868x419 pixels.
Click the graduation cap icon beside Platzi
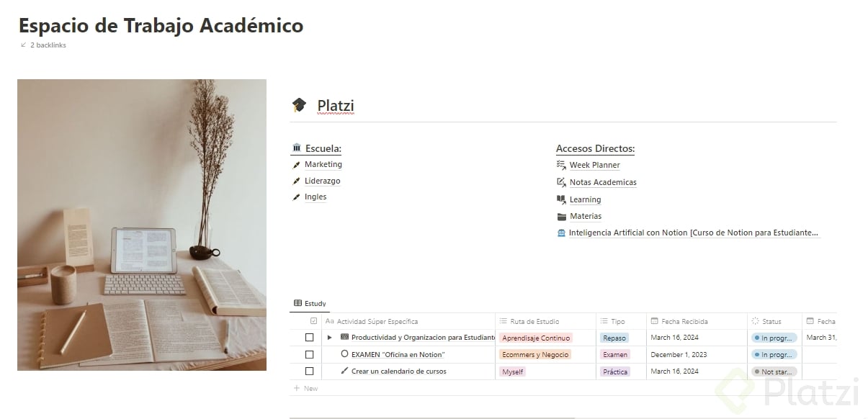point(299,106)
